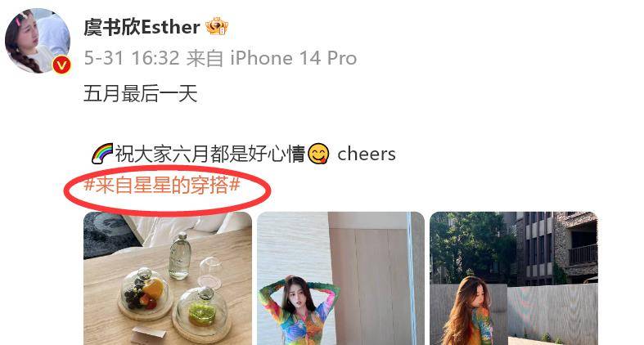This screenshot has width=644, height=345.
Task: Open the 虞书欣Esther username link
Action: [x=142, y=27]
